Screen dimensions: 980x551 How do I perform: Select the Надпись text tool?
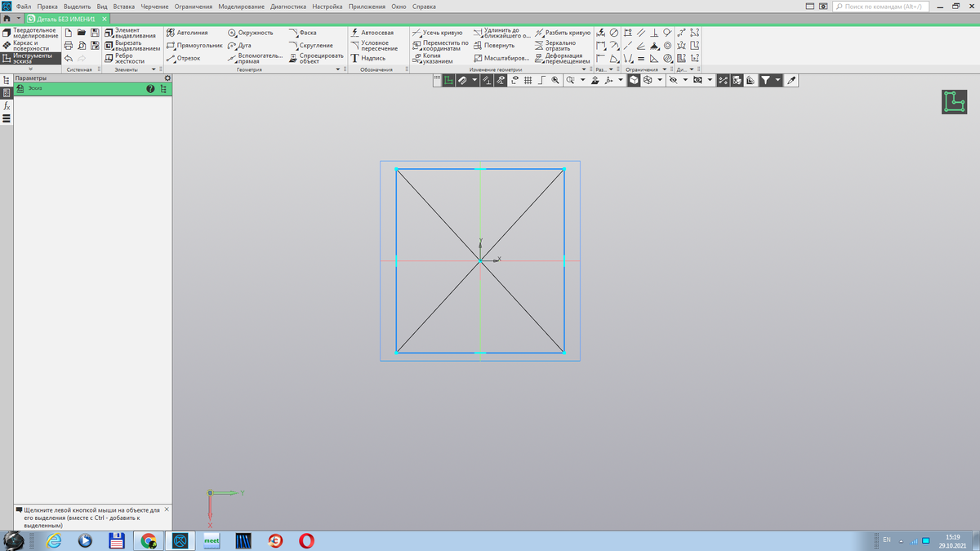click(367, 59)
